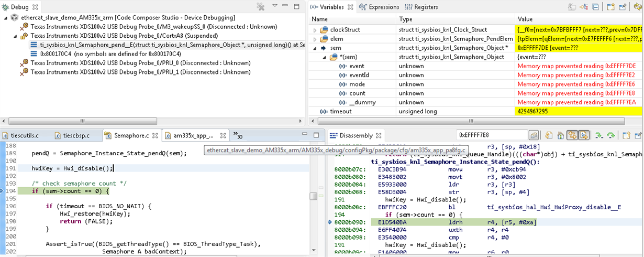Click the Remove All Terminated Launches icon in Debug

coord(260,7)
